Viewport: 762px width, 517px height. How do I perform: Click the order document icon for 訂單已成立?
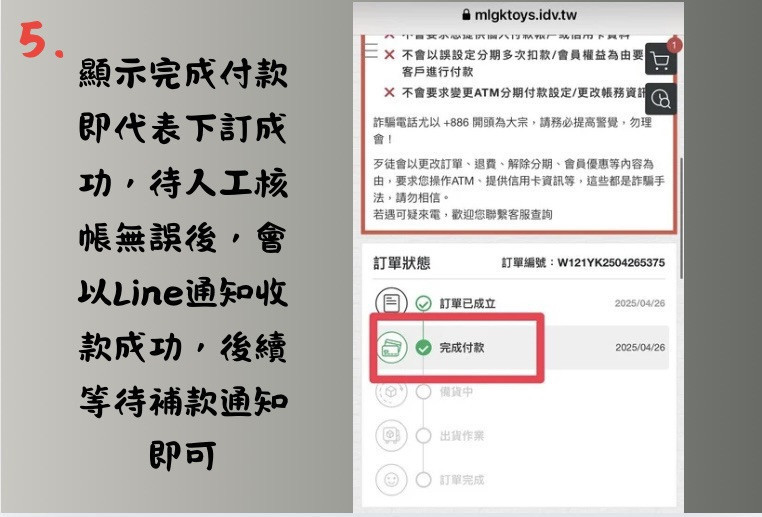(x=391, y=303)
